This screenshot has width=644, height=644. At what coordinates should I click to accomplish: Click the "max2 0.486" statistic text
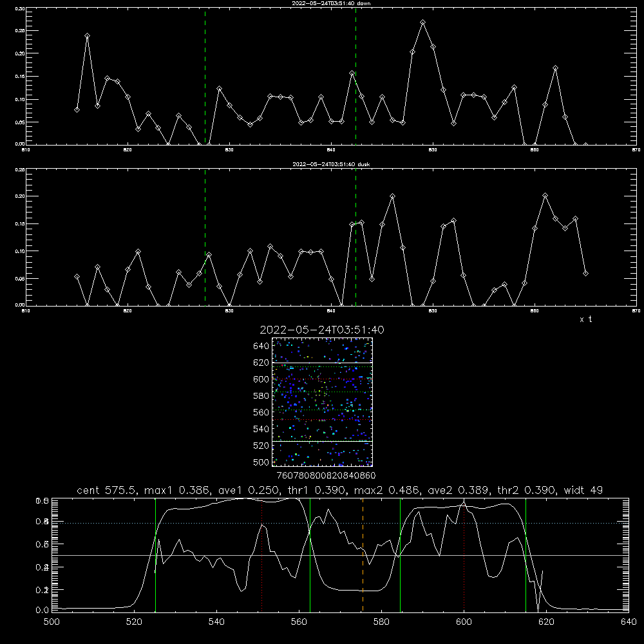pyautogui.click(x=387, y=490)
